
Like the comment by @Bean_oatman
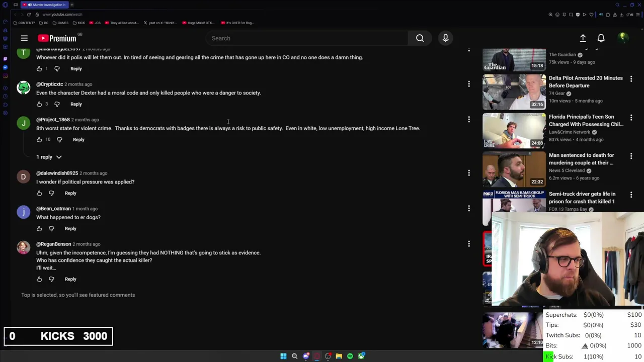[x=39, y=229]
